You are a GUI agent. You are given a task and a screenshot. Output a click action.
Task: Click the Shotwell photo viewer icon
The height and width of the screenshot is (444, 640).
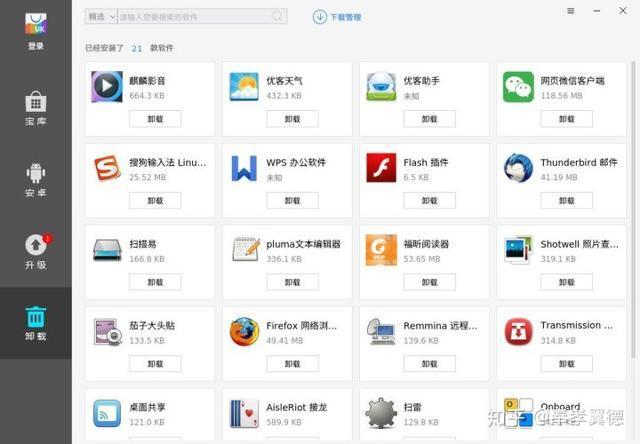(x=518, y=250)
